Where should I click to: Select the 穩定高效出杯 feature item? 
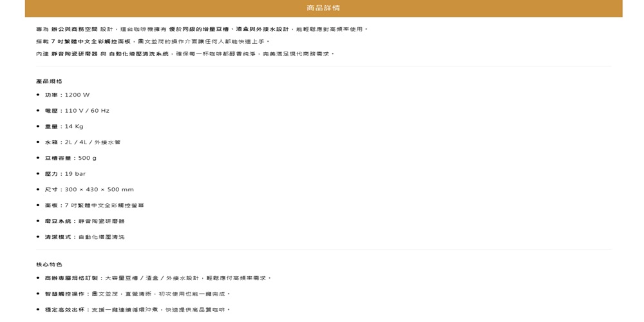coord(137,310)
